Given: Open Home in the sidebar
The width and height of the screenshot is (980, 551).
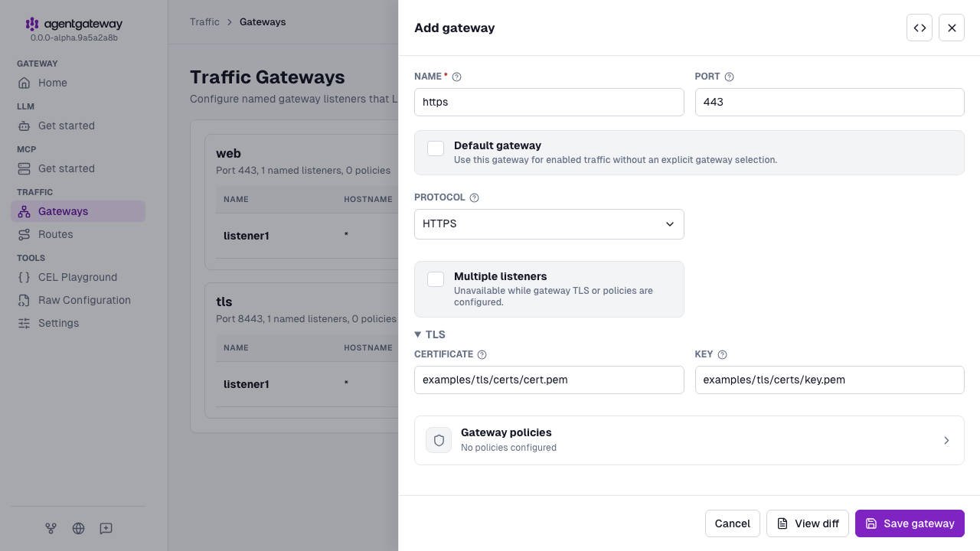Looking at the screenshot, I should tap(78, 83).
